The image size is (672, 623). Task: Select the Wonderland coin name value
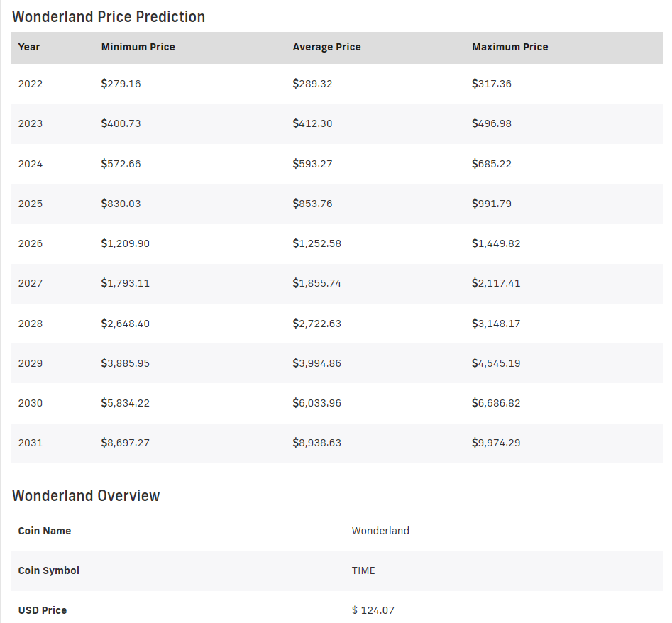coord(380,531)
